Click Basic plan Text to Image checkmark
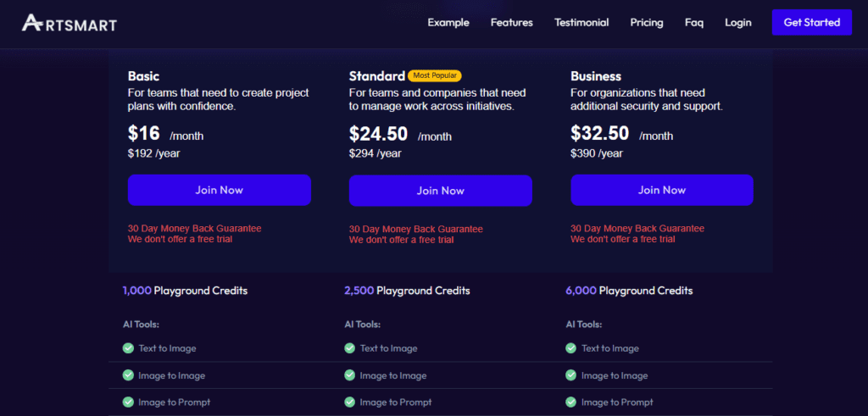The width and height of the screenshot is (868, 416). pyautogui.click(x=128, y=348)
